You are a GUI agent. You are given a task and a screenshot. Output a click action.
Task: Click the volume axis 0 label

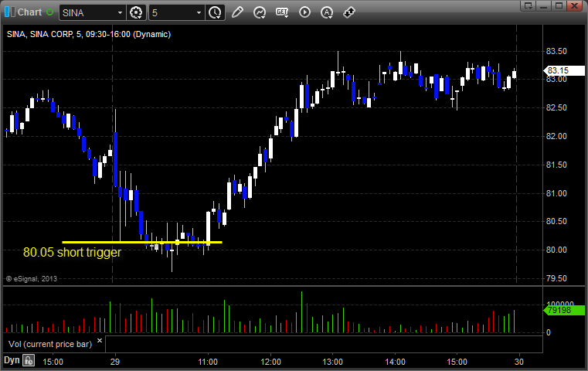click(x=549, y=332)
